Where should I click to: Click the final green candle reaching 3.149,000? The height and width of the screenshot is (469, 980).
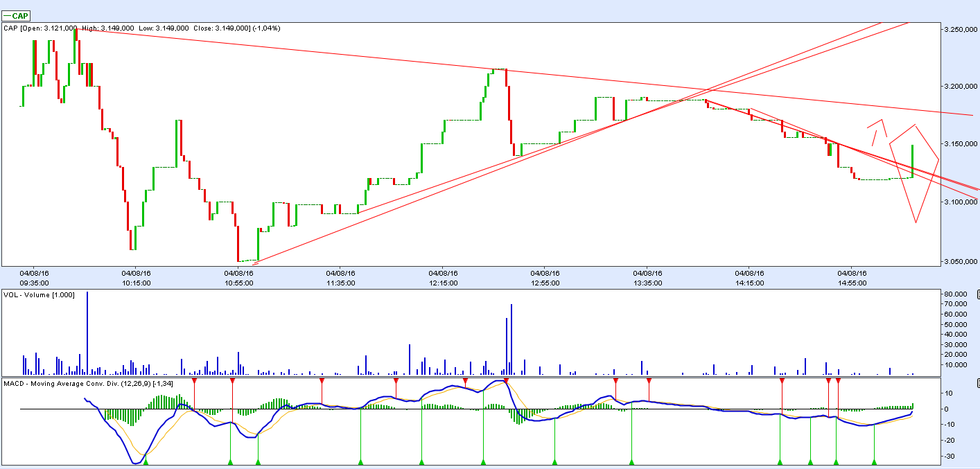pyautogui.click(x=913, y=161)
